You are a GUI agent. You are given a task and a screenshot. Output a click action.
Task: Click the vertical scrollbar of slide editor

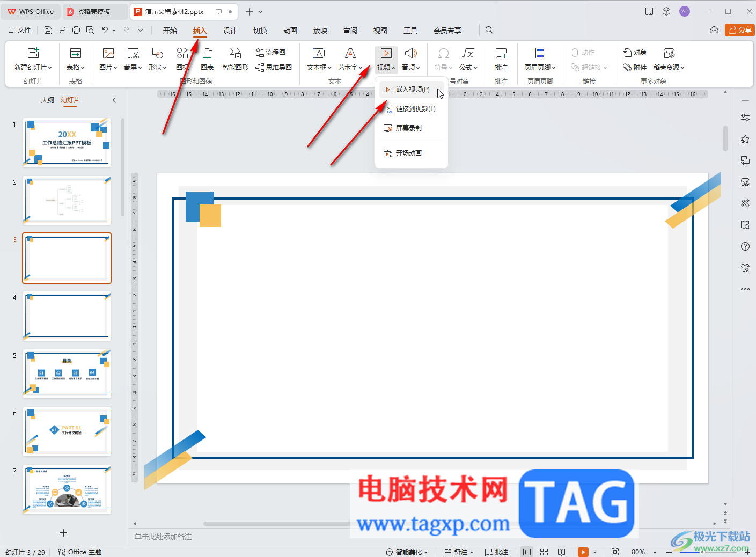click(x=725, y=138)
